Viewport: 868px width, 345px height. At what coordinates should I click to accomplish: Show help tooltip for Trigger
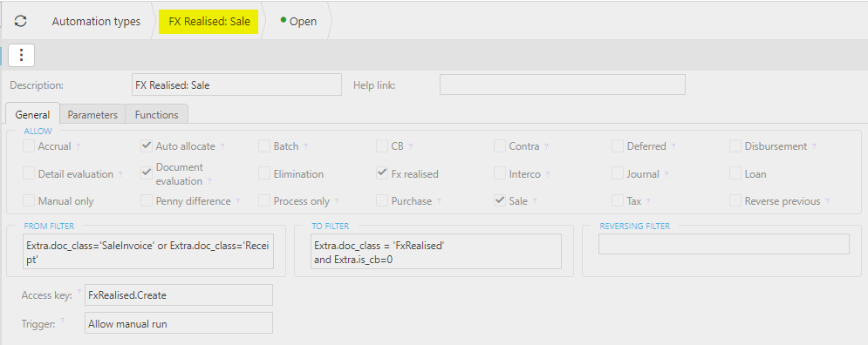tap(62, 320)
